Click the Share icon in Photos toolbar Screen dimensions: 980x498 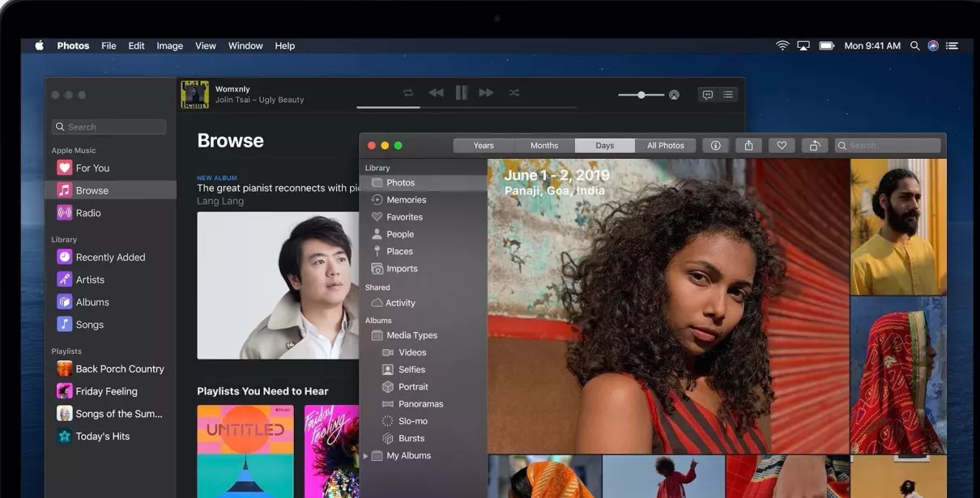(748, 146)
